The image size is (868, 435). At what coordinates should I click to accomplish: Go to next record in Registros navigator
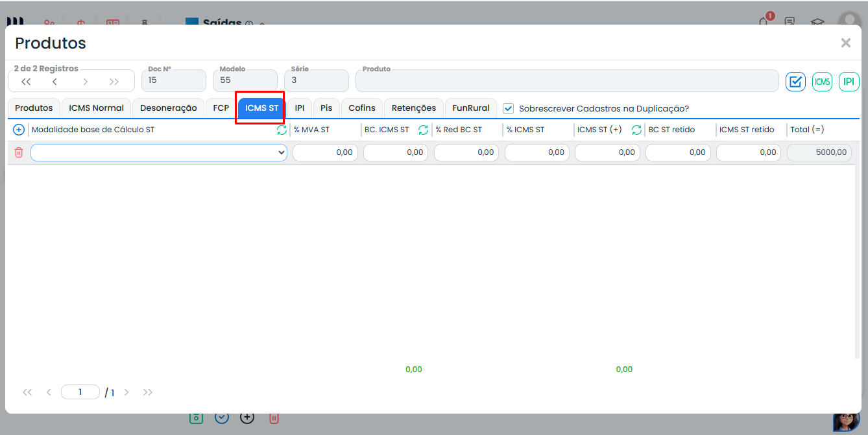85,82
